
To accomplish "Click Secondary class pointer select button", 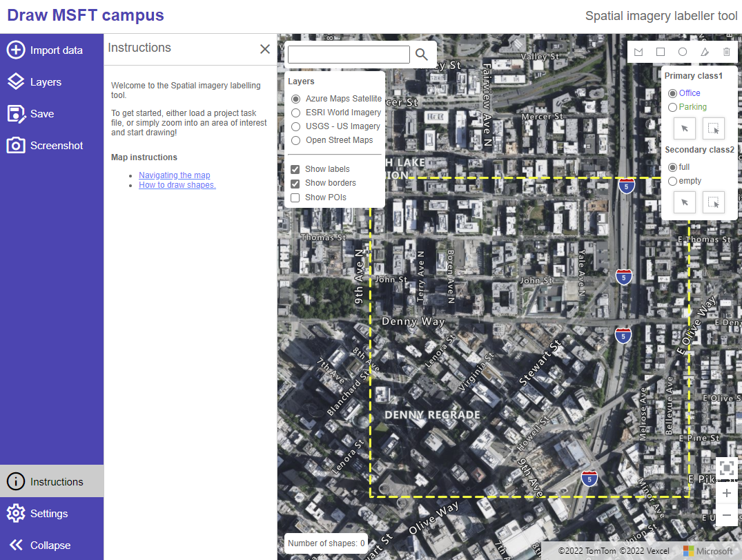I will [x=685, y=202].
